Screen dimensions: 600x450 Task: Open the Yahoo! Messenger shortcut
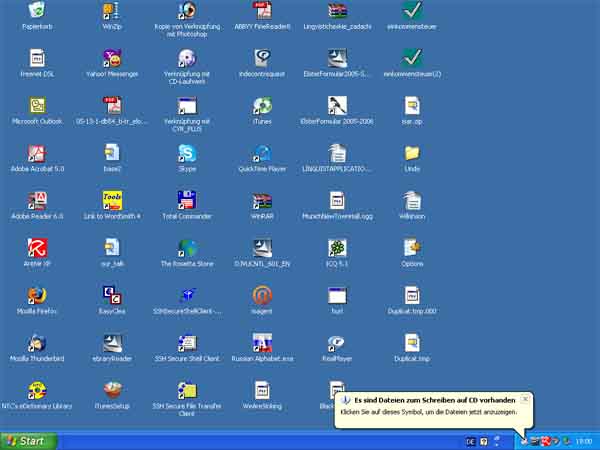(x=112, y=58)
